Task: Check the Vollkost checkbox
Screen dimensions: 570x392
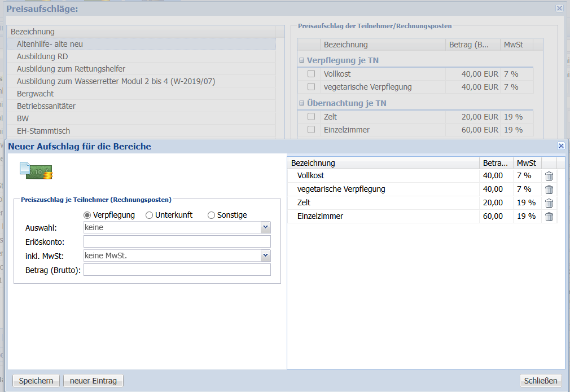Action: pos(311,74)
